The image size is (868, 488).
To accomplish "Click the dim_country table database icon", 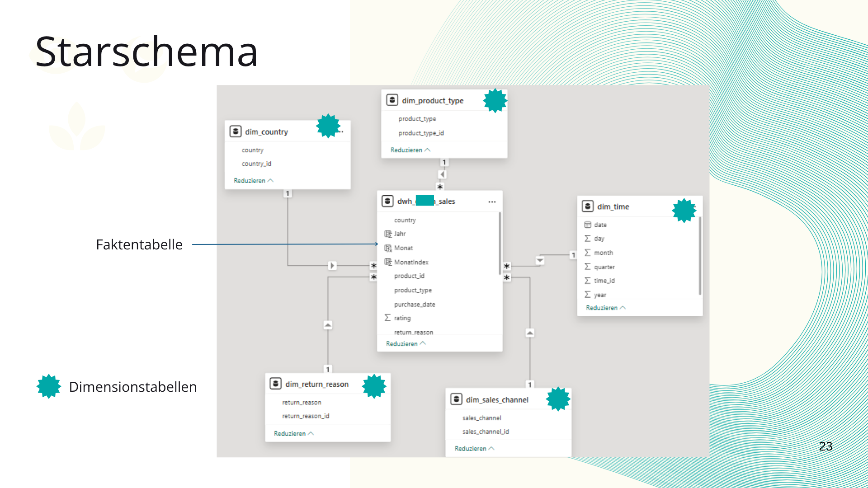I will [235, 131].
